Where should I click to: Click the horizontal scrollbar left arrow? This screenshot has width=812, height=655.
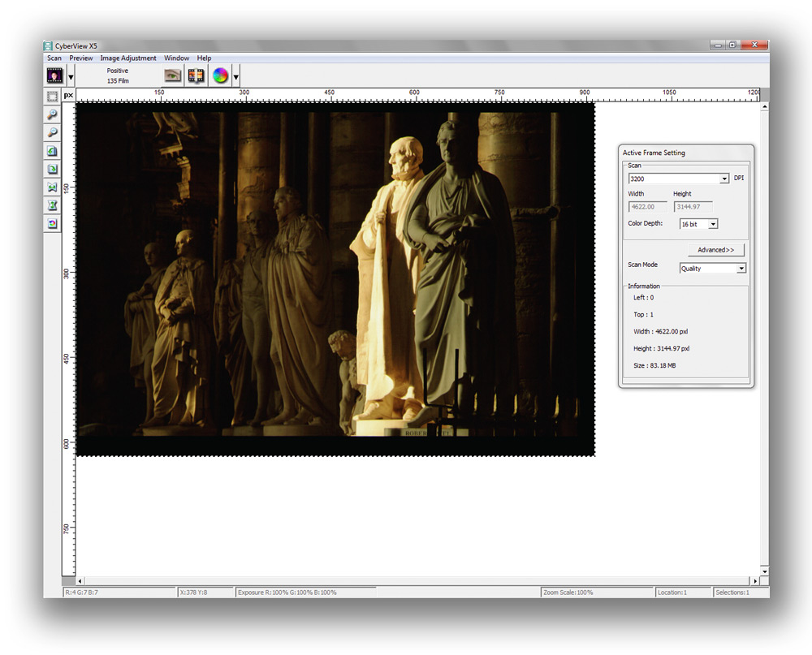click(80, 581)
